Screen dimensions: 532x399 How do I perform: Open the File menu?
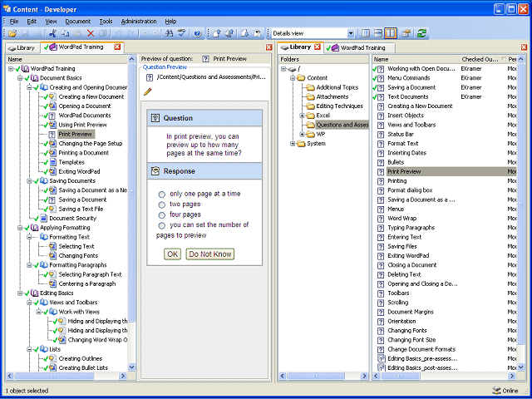click(x=14, y=22)
